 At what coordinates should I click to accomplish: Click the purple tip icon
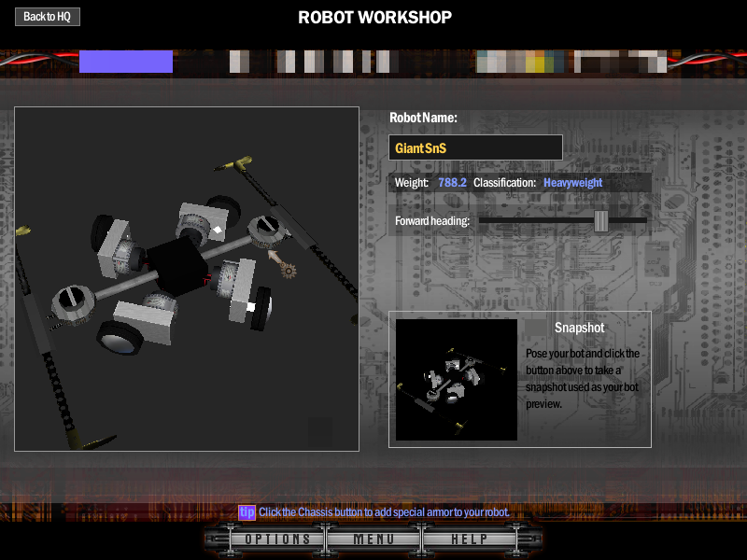pos(247,512)
